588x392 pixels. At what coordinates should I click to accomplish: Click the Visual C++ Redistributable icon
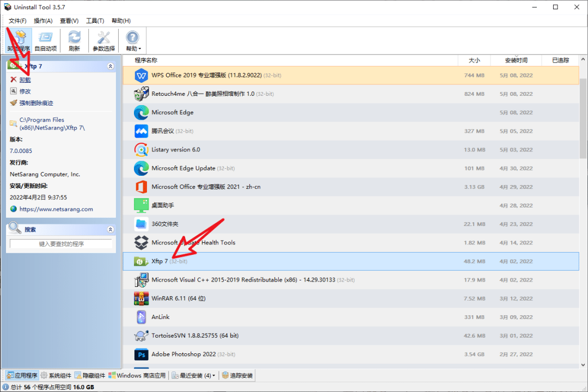(142, 280)
